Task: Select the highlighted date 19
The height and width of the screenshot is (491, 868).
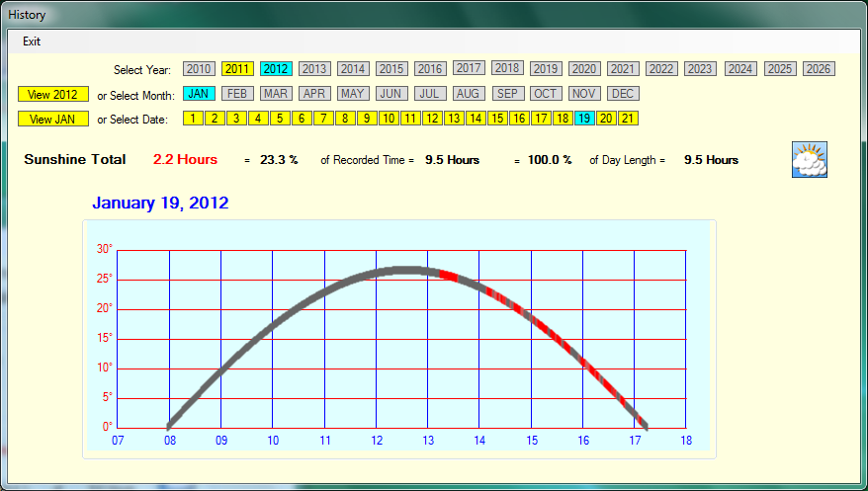Action: click(x=584, y=119)
